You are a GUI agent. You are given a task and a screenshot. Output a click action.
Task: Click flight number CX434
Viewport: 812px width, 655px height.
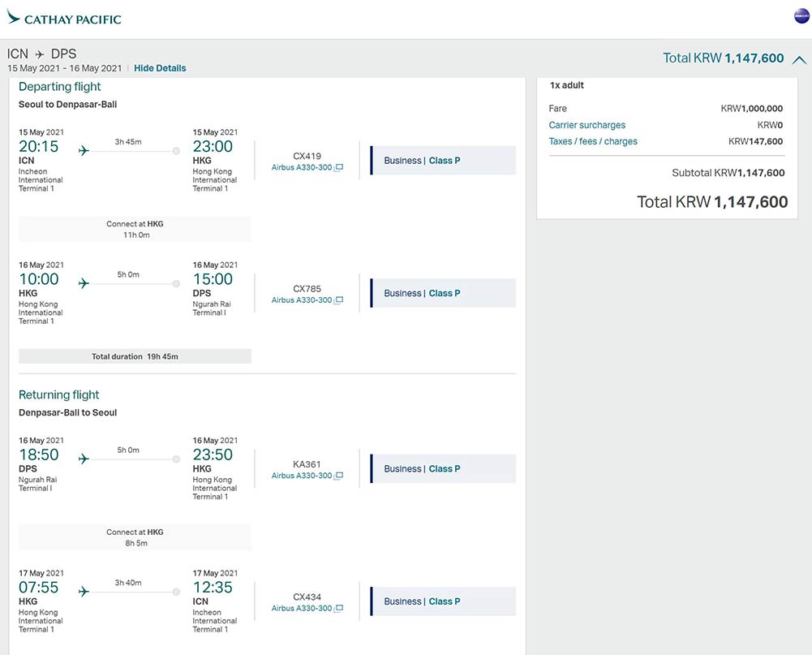[307, 597]
